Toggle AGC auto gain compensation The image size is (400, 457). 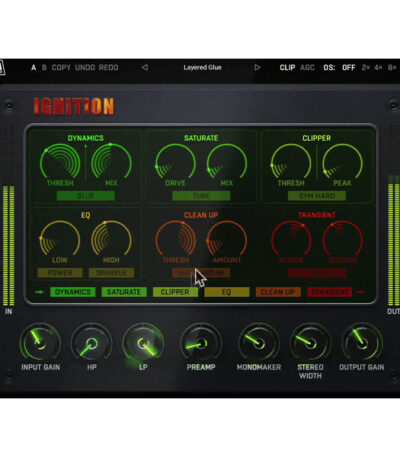[x=307, y=68]
